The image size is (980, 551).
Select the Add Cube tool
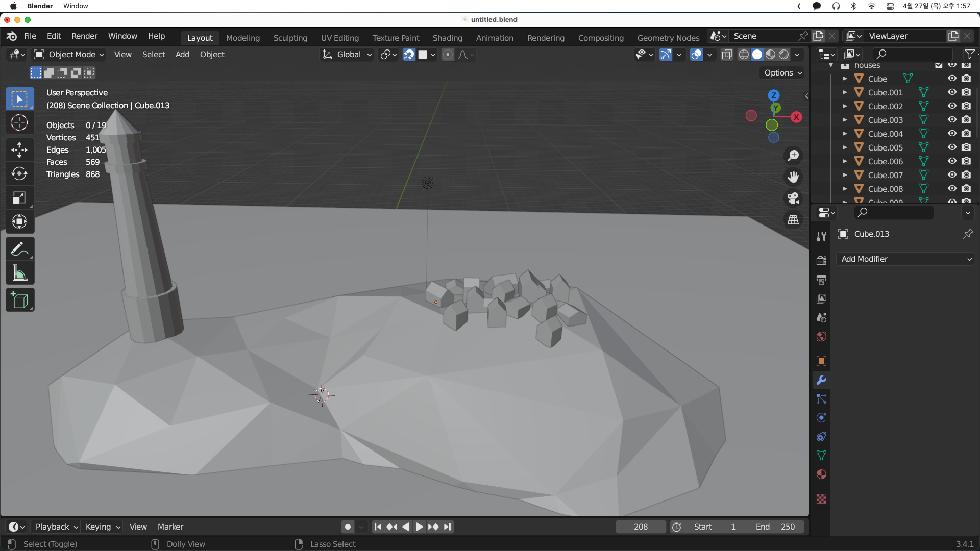pyautogui.click(x=20, y=300)
